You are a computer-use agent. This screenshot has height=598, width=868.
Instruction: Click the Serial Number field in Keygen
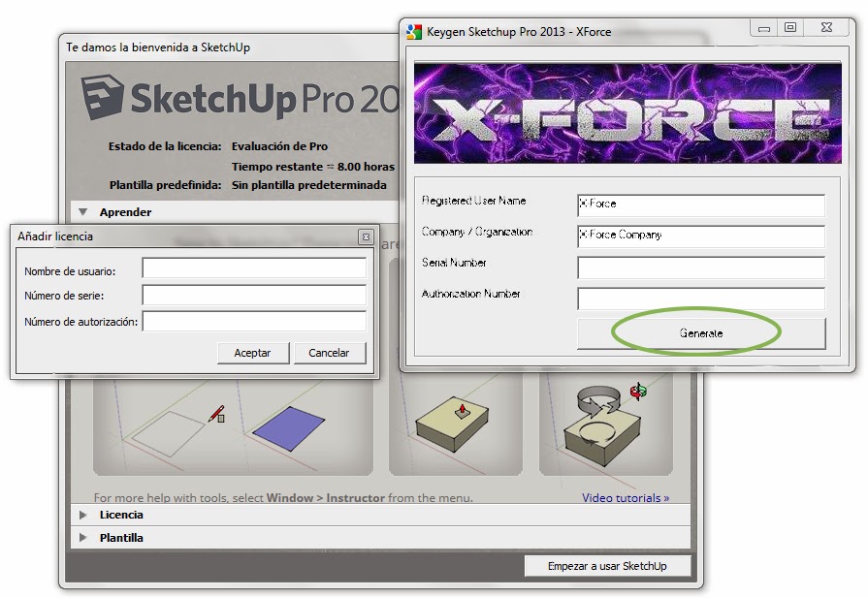(701, 268)
